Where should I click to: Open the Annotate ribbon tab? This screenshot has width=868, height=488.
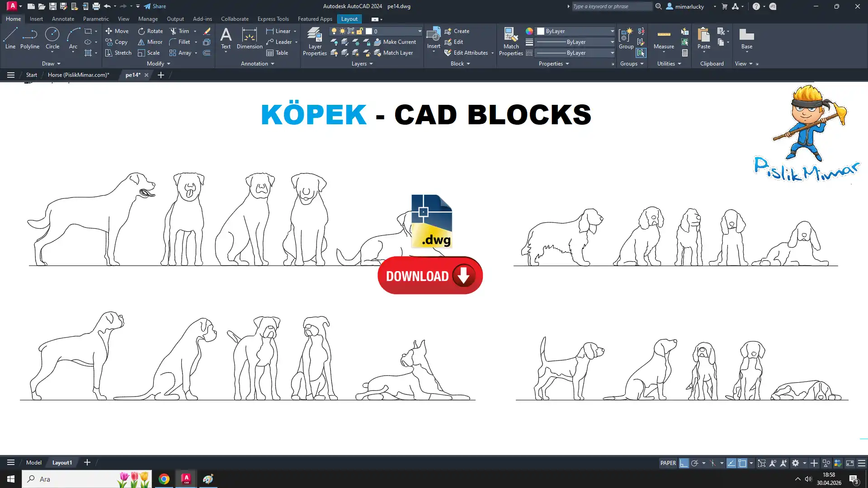(63, 19)
